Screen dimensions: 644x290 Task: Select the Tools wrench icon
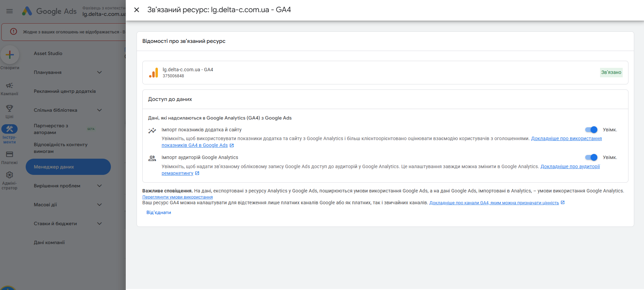(x=9, y=129)
